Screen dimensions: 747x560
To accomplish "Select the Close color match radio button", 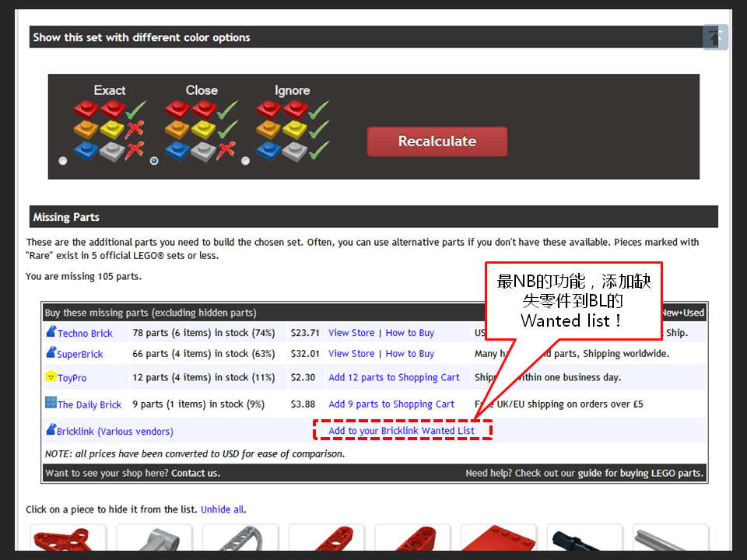I will 154,161.
